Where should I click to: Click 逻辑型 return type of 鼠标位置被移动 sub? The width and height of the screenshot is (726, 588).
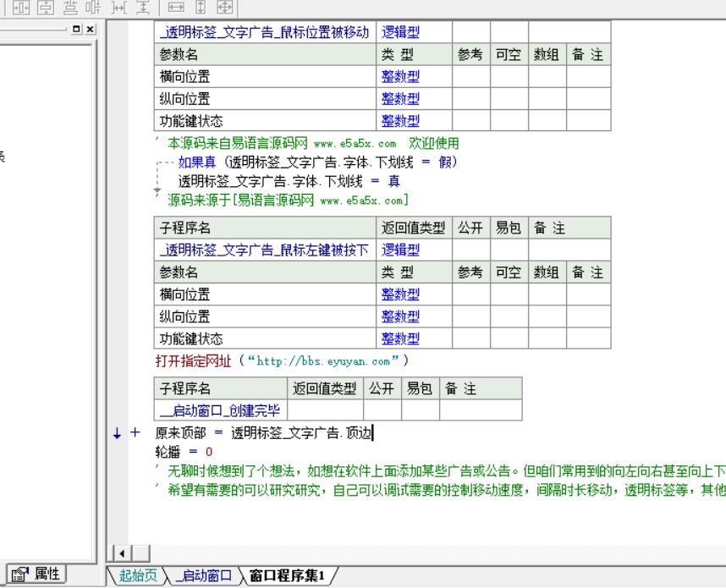pos(400,32)
